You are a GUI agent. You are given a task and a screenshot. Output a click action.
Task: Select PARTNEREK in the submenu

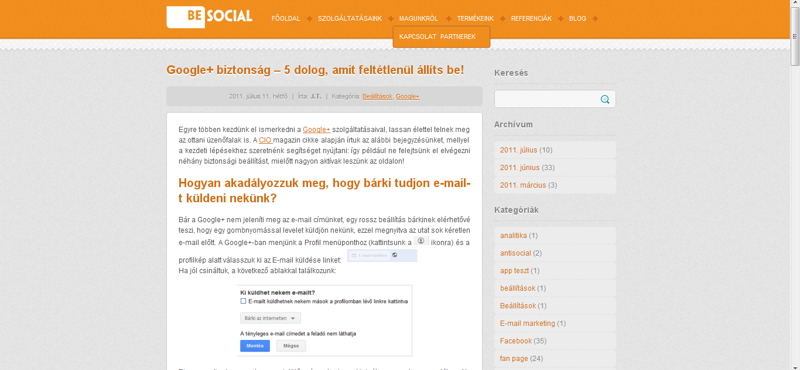click(x=458, y=37)
